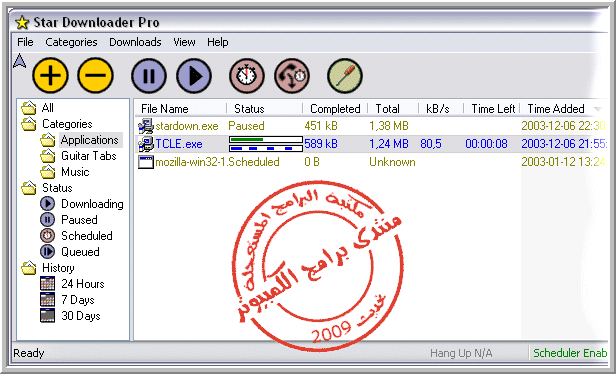Image resolution: width=616 pixels, height=374 pixels.
Task: Select the TCLE.exe file name
Action: point(179,144)
